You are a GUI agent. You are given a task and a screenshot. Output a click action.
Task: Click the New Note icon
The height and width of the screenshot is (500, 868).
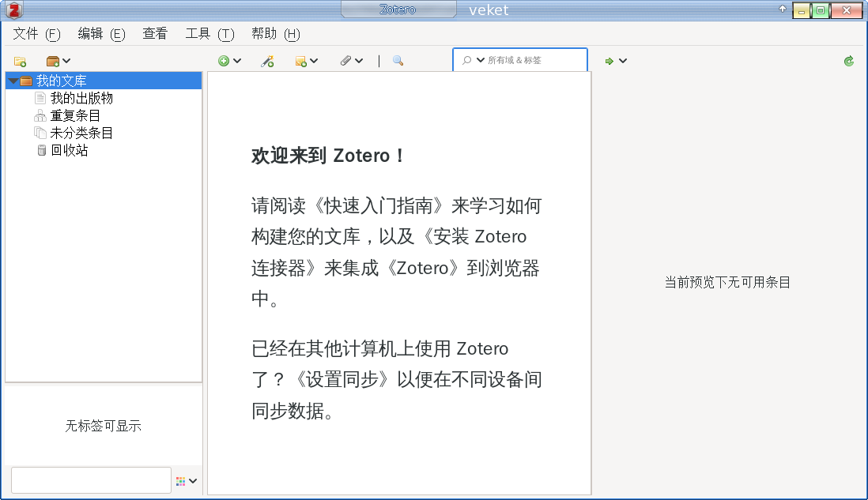[300, 61]
